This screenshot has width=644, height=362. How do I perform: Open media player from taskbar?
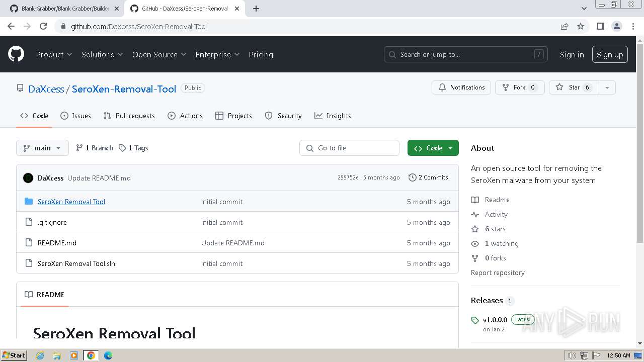(x=74, y=355)
